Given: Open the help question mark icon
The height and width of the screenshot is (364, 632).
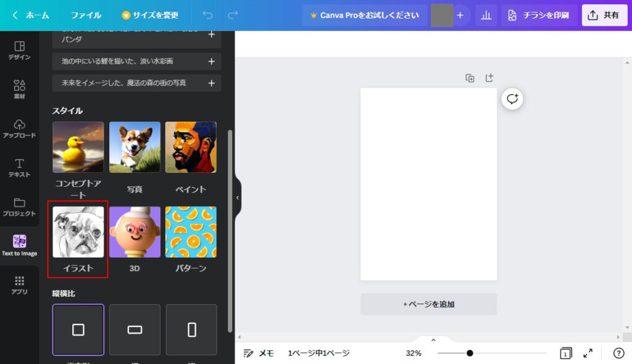Looking at the screenshot, I should (x=618, y=353).
